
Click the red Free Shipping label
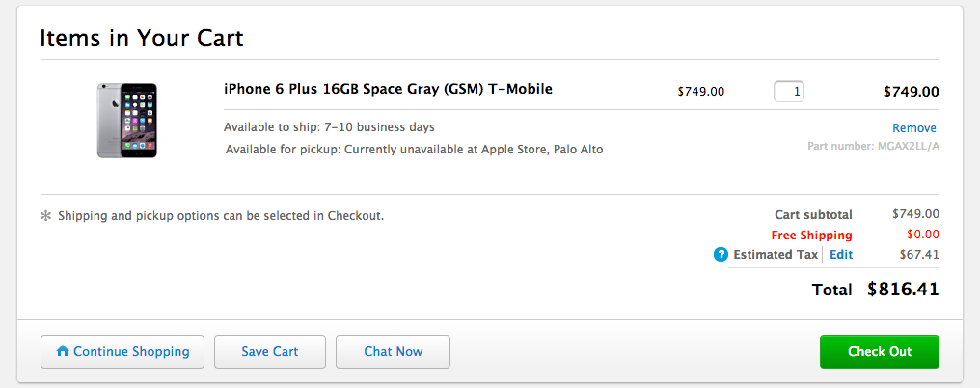[811, 236]
